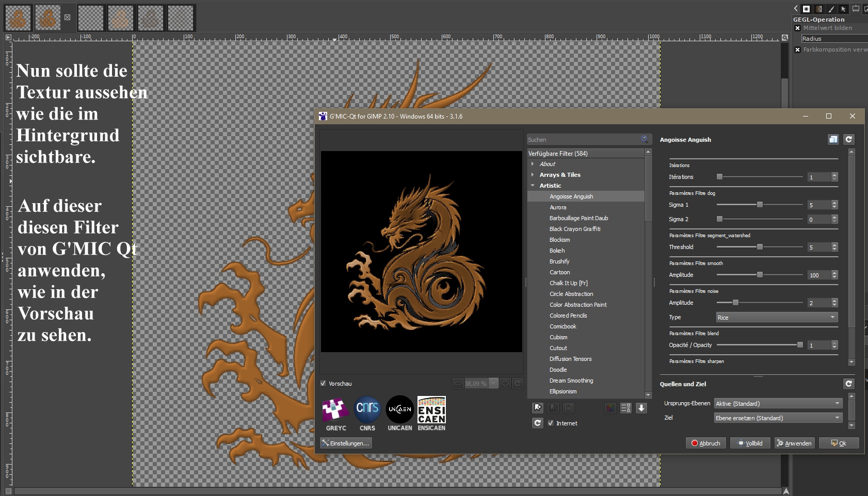Collapse the Artistic filter category
Viewport: 868px width, 496px height.
tap(533, 186)
